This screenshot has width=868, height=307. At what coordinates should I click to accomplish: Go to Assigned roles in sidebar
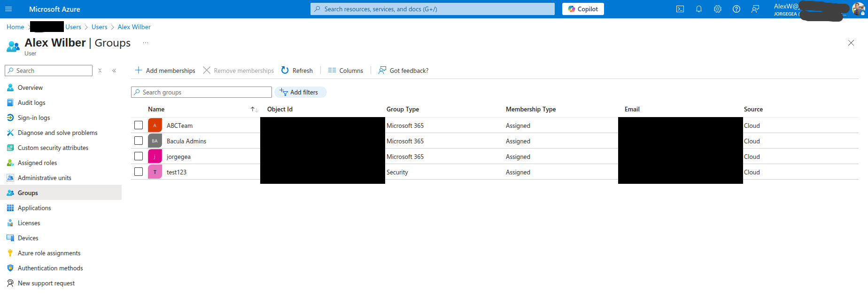click(37, 163)
